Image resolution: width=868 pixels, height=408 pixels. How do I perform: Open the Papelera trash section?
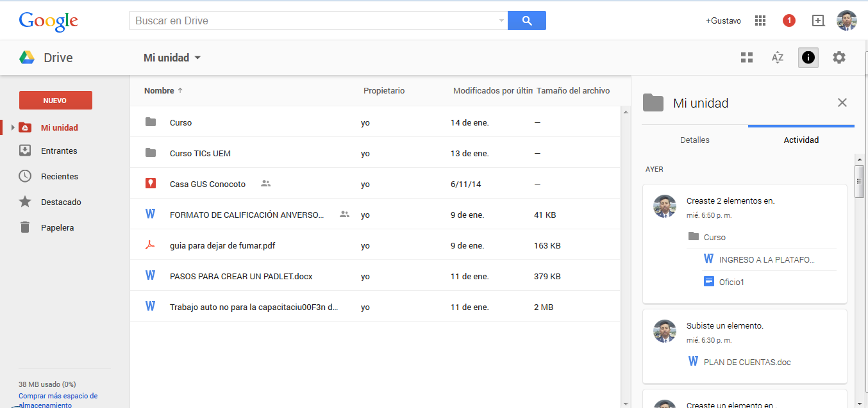(x=58, y=227)
